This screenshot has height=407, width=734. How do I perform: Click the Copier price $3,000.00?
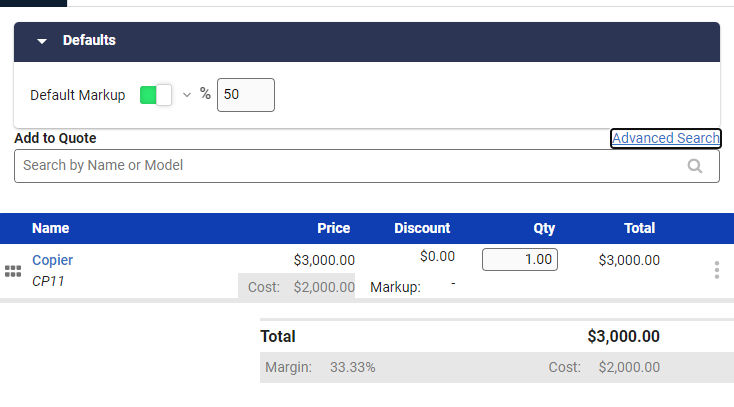pyautogui.click(x=324, y=260)
